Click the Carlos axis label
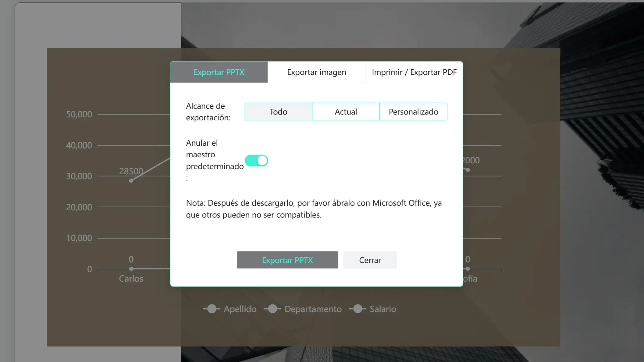Viewport: 644px width, 362px height. 131,279
